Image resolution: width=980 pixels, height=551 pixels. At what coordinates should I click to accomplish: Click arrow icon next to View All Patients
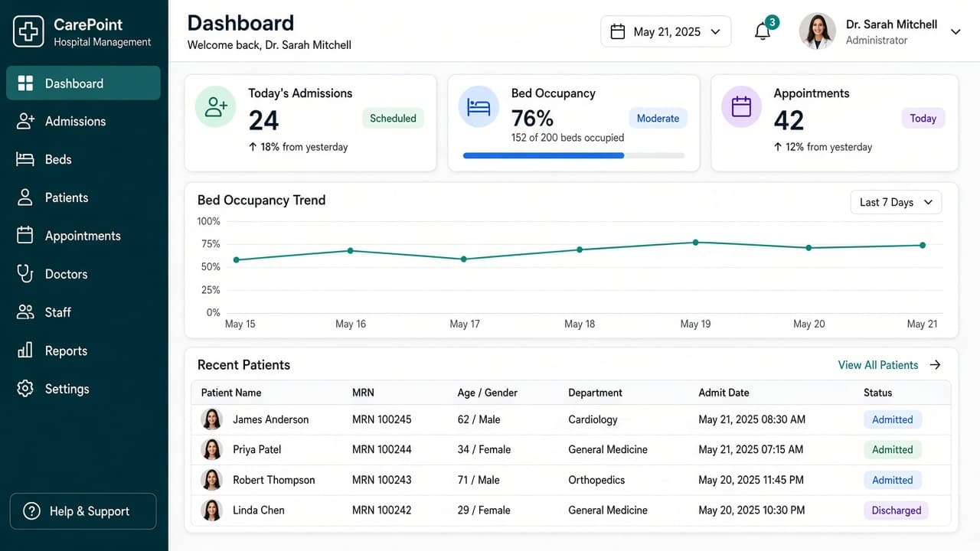coord(935,365)
